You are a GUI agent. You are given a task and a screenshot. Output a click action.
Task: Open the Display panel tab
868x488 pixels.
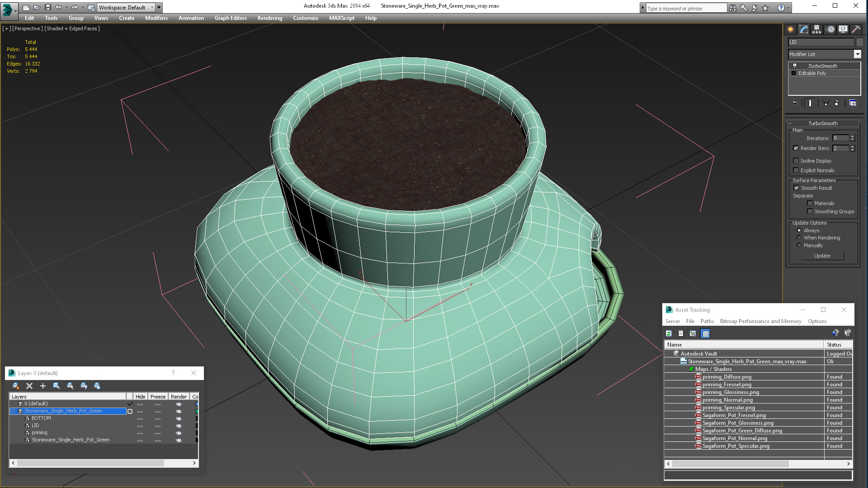coord(843,29)
